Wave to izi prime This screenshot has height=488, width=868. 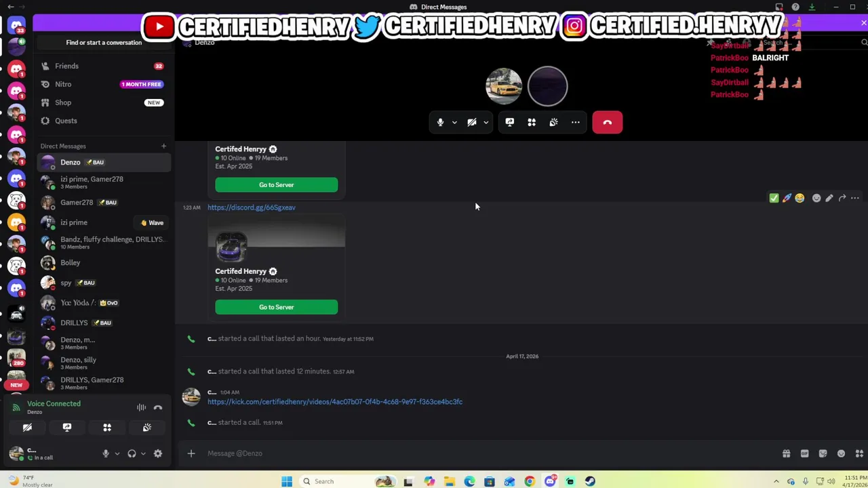tap(152, 222)
